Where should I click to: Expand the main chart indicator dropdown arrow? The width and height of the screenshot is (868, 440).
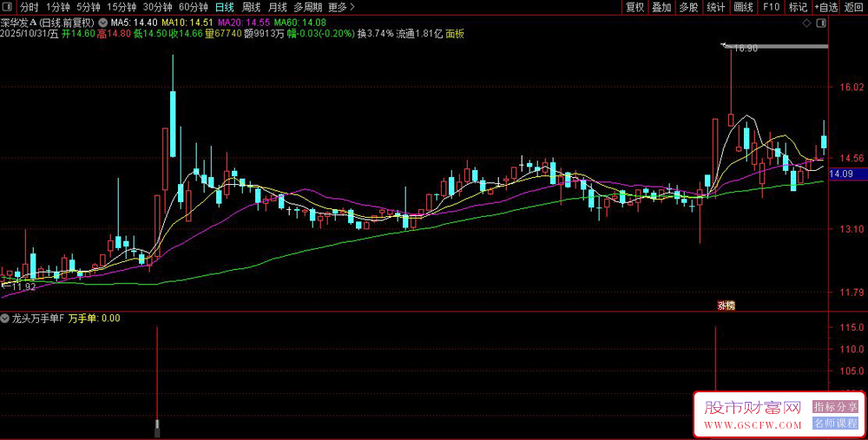click(102, 23)
